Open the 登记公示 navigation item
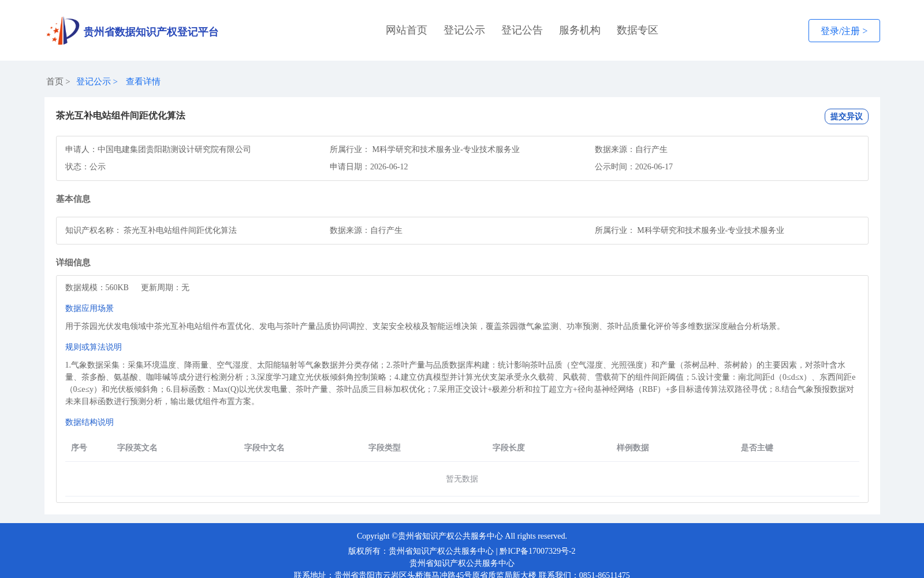The image size is (924, 578). pyautogui.click(x=464, y=30)
